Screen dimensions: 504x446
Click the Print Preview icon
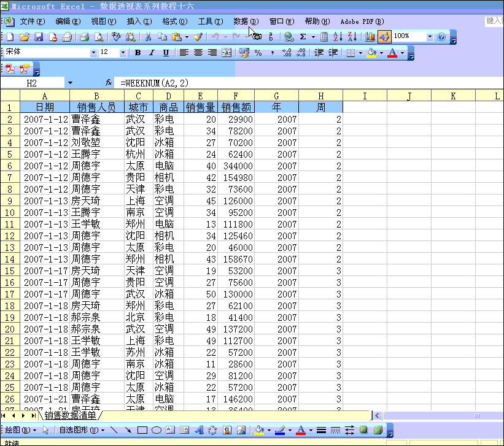click(99, 37)
